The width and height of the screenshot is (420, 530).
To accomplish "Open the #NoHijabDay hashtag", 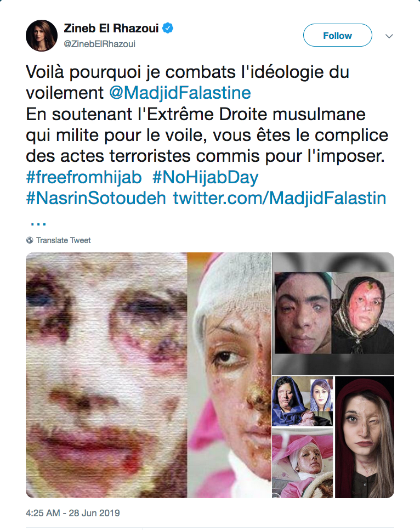I will point(205,177).
